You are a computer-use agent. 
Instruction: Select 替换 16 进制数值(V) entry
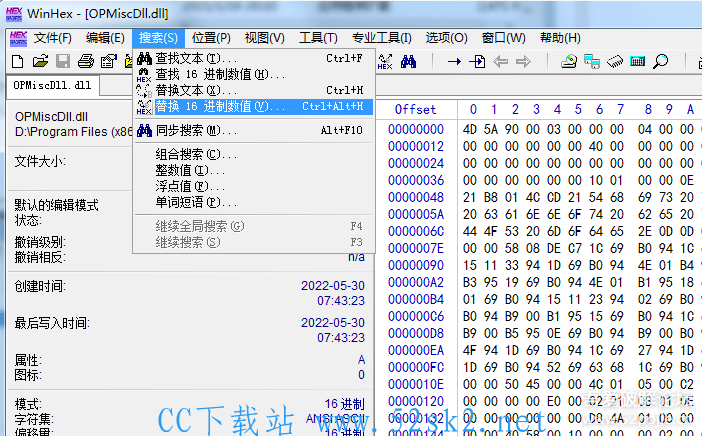[254, 107]
